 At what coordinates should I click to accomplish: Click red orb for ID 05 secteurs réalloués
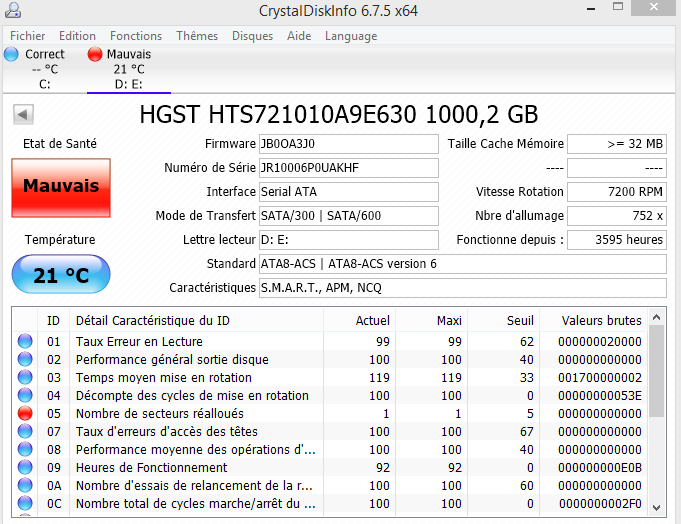(25, 413)
